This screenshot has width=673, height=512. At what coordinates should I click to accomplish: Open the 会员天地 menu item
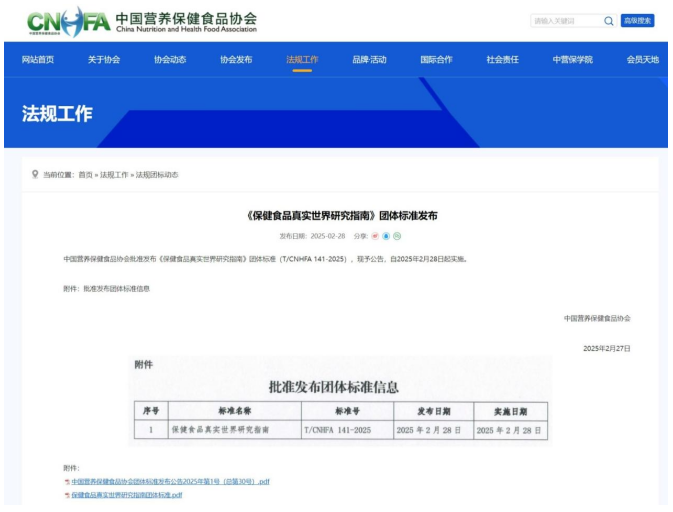point(643,60)
